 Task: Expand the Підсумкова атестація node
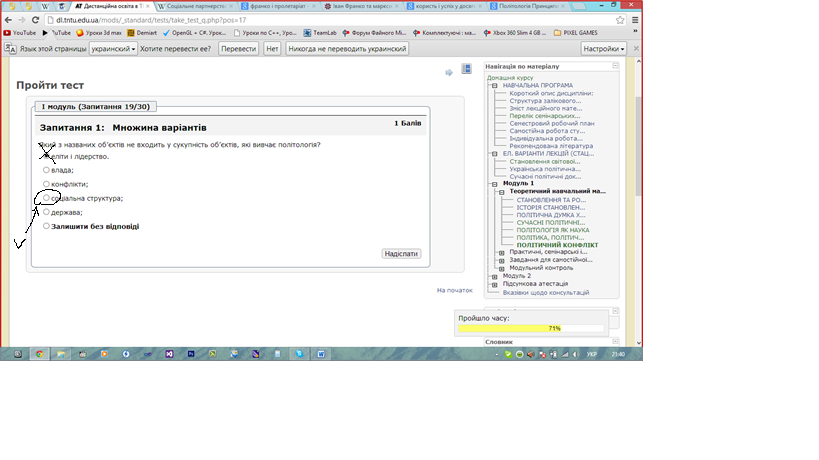point(494,285)
